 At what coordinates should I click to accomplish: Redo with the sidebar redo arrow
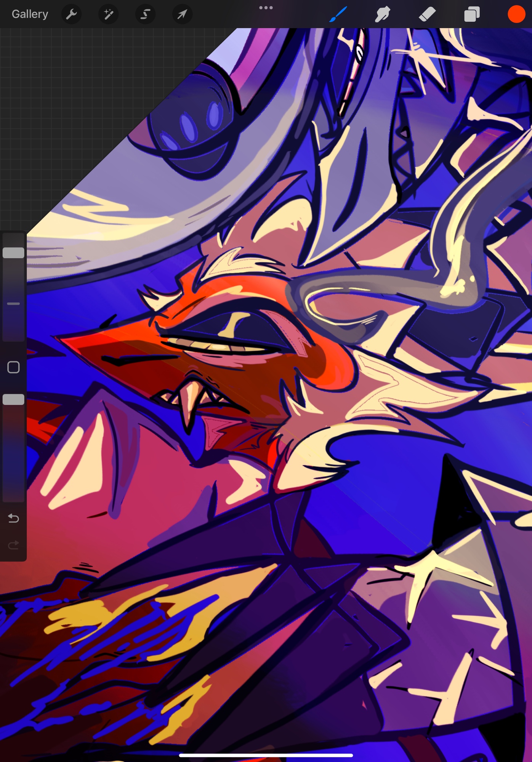13,545
